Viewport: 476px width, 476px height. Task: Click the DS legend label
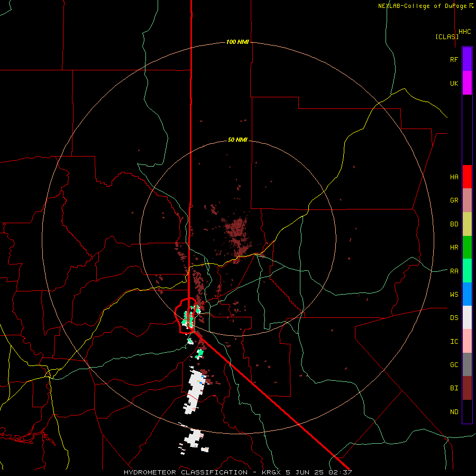click(454, 317)
